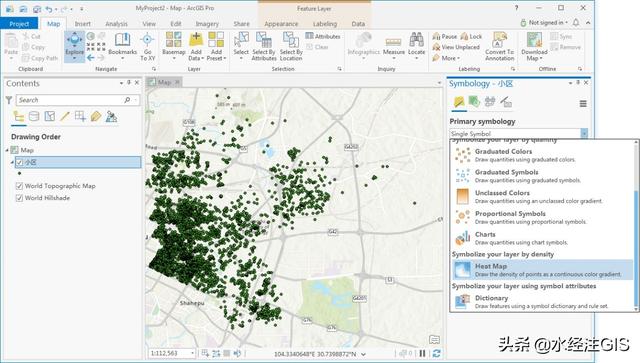Open Go To XY tool
This screenshot has height=363, width=640.
click(147, 47)
